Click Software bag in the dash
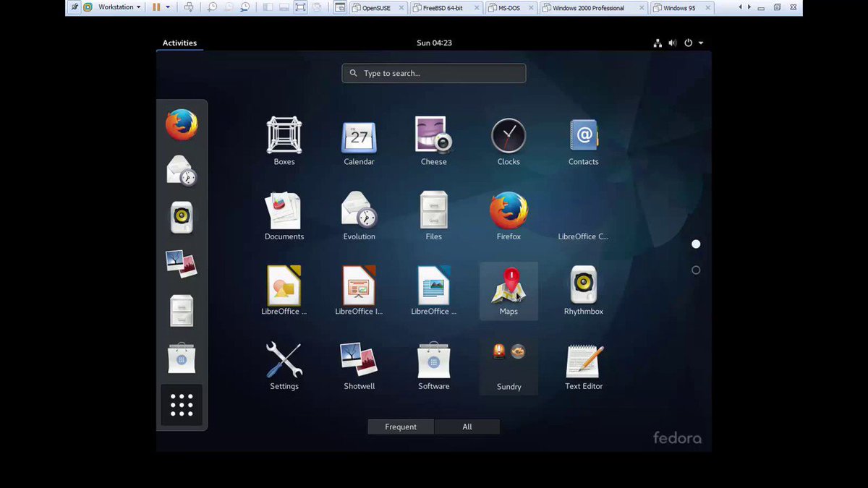This screenshot has width=868, height=488. (182, 358)
